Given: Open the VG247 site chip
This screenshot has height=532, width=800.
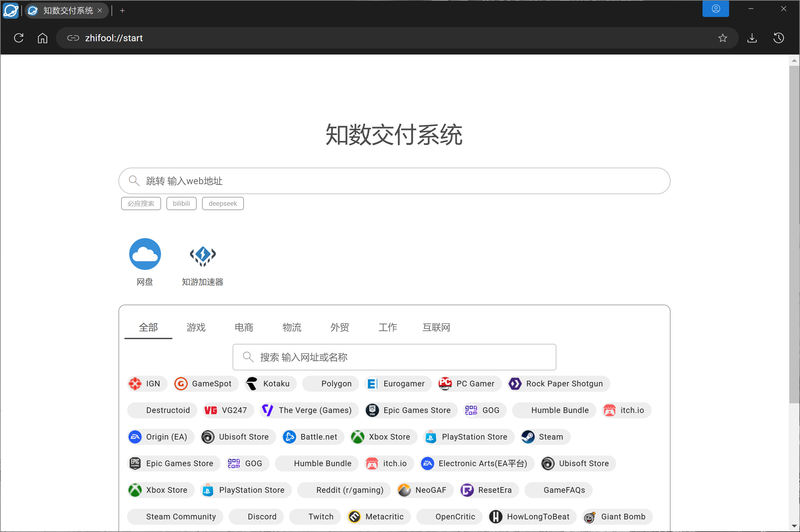Looking at the screenshot, I should pos(228,410).
